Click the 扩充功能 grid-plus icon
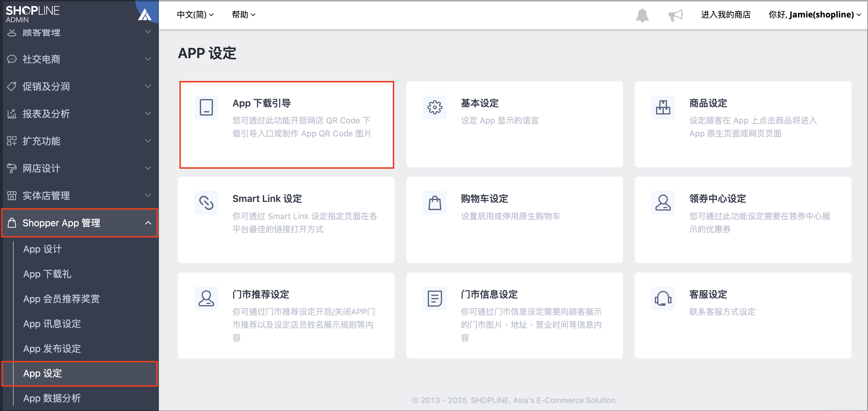 coord(12,141)
